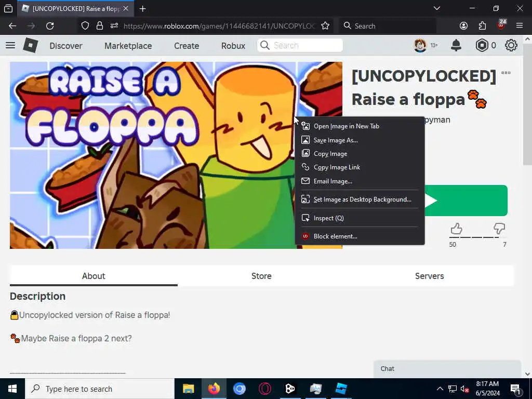Open a new tab with the plus icon
The width and height of the screenshot is (532, 399).
point(142,8)
